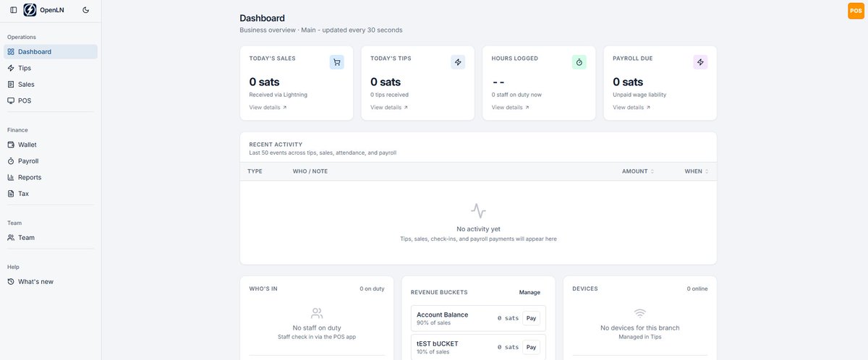Sort activity by Amount column
This screenshot has height=360, width=868.
pos(638,171)
